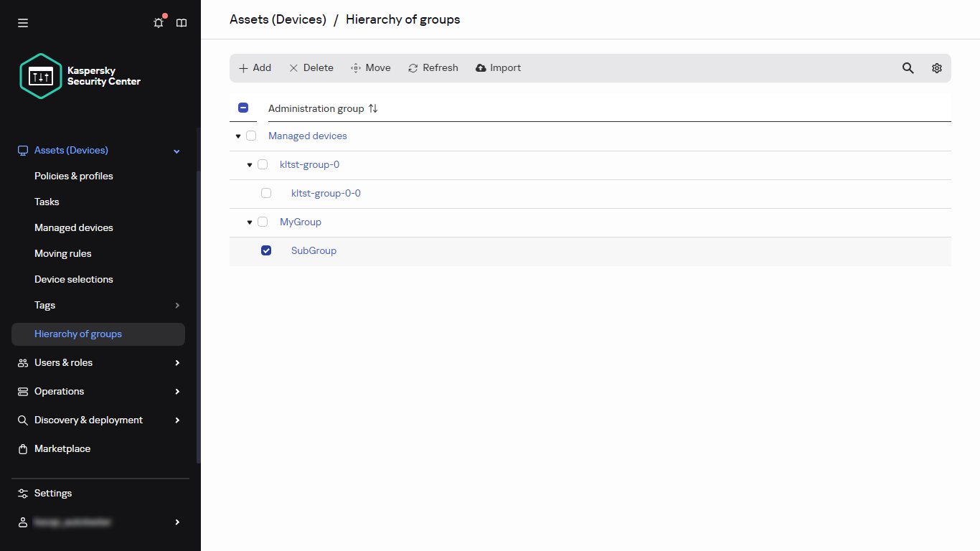Toggle the select-all header checkbox
This screenshot has height=551, width=980.
[x=243, y=108]
